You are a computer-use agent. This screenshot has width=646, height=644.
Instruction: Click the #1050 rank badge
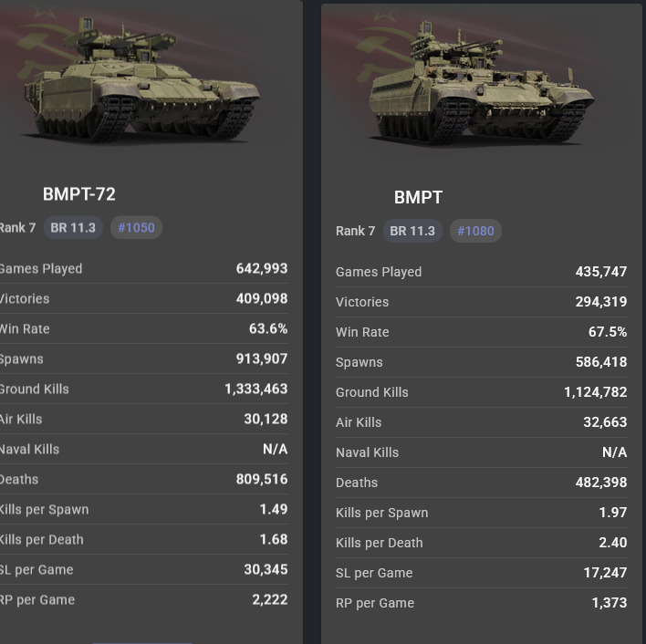(x=136, y=227)
